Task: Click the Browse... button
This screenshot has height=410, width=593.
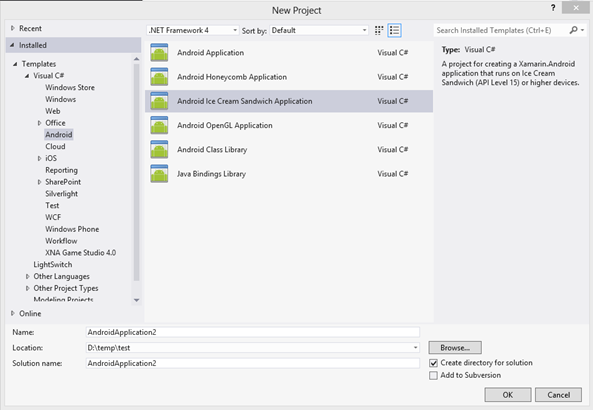Action: point(455,348)
